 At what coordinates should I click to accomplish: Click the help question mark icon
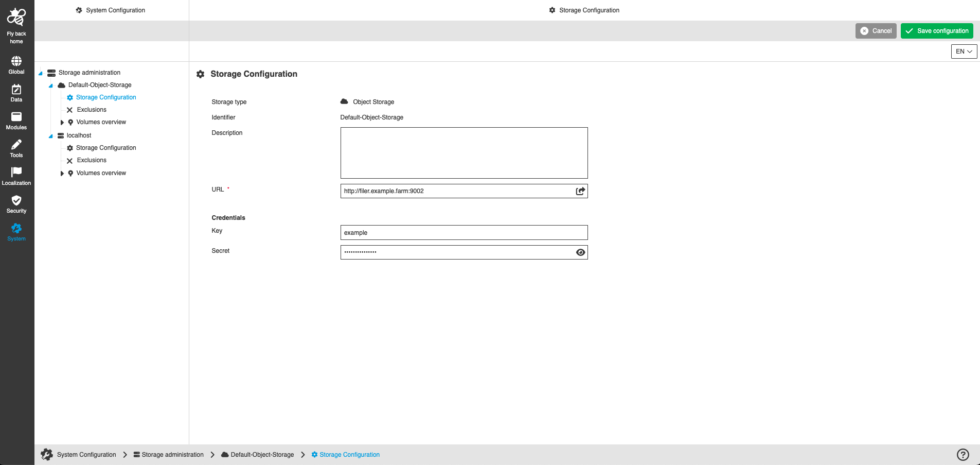[x=963, y=454]
